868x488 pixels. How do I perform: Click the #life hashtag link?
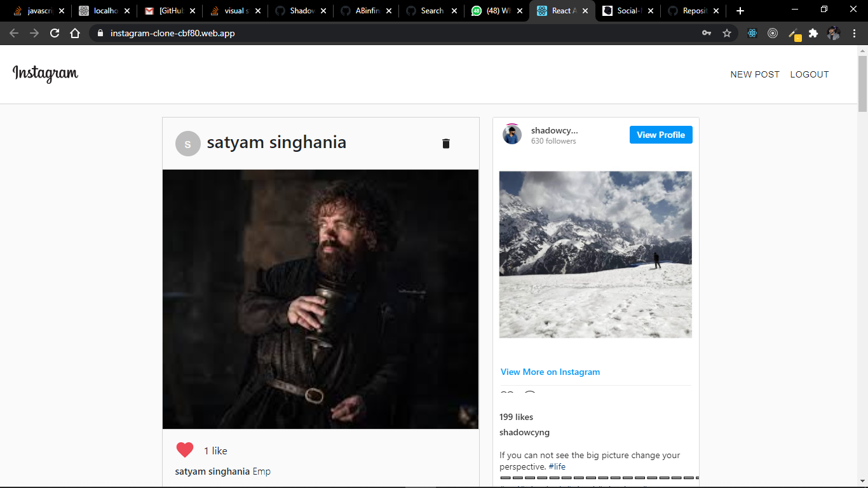(557, 466)
